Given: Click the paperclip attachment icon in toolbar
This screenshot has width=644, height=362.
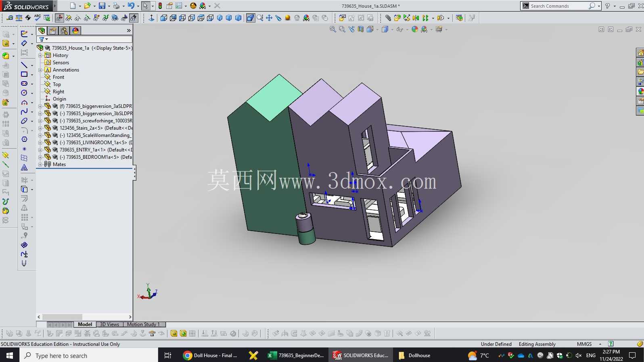Looking at the screenshot, I should (388, 18).
